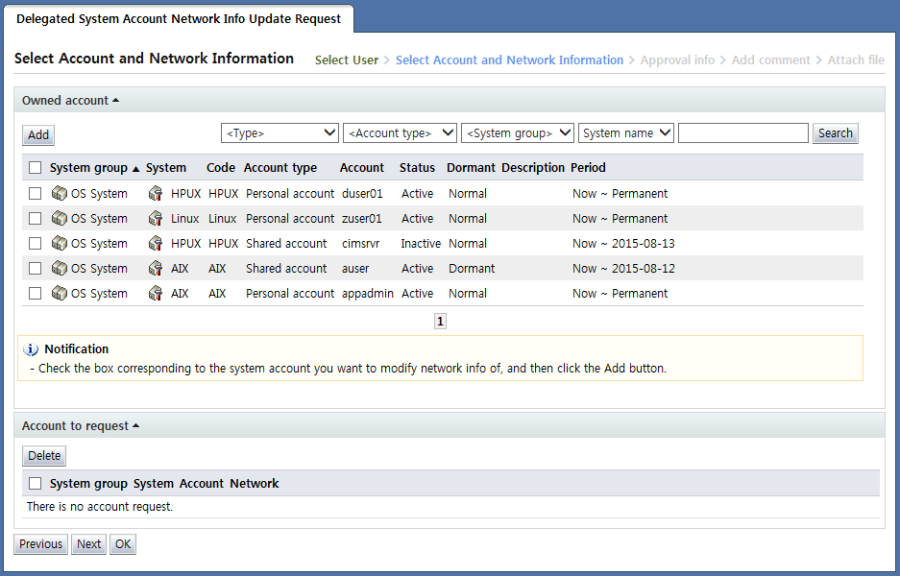Click the AIX system icon in the auser row
The image size is (900, 576).
click(156, 268)
